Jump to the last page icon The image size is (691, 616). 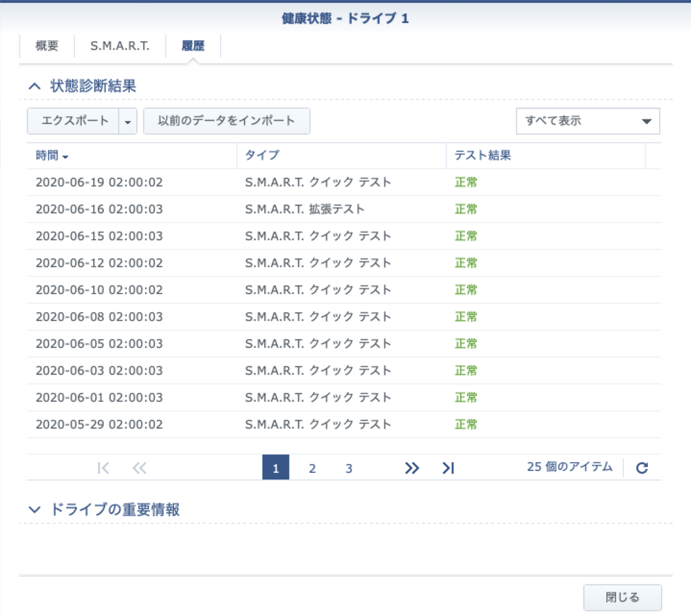[x=448, y=468]
